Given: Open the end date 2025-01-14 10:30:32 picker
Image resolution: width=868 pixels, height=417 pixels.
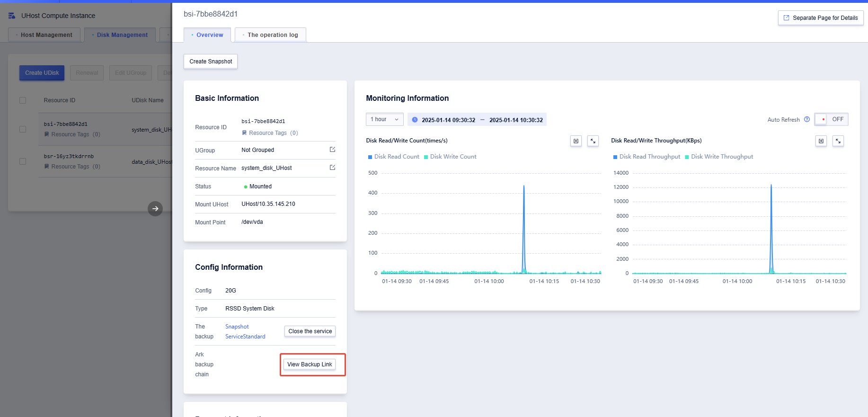Looking at the screenshot, I should 516,120.
